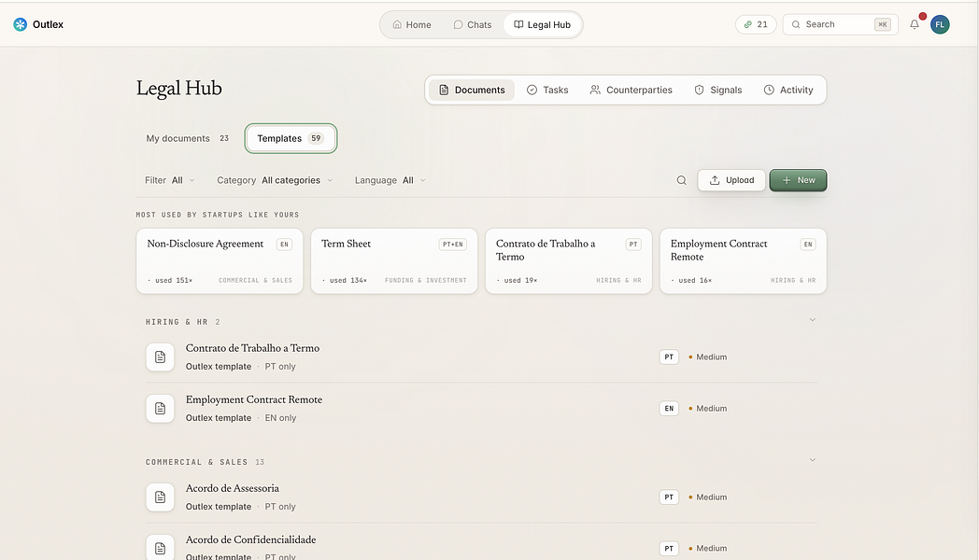Viewport: 979px width, 560px height.
Task: Select the Templates tab
Action: point(291,138)
